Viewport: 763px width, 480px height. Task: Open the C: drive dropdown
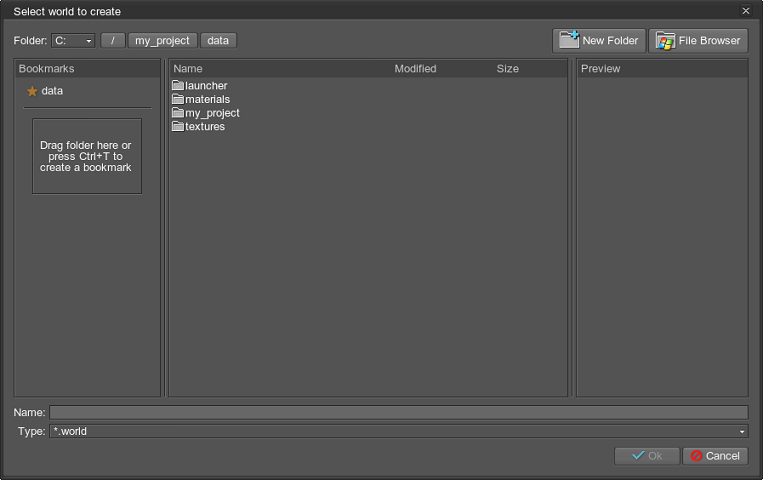(x=73, y=41)
